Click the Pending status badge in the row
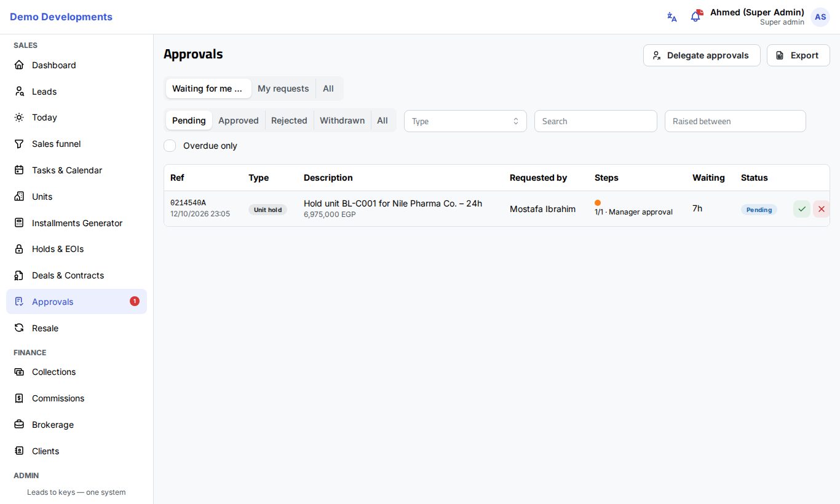 [x=759, y=210]
